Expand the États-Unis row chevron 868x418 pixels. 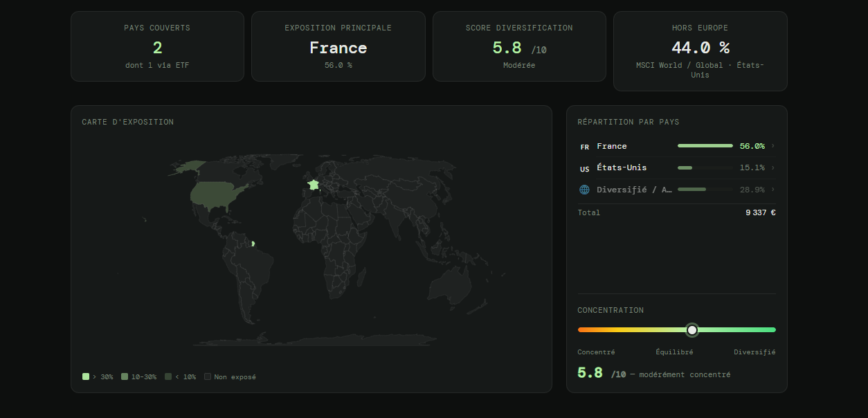tap(772, 167)
